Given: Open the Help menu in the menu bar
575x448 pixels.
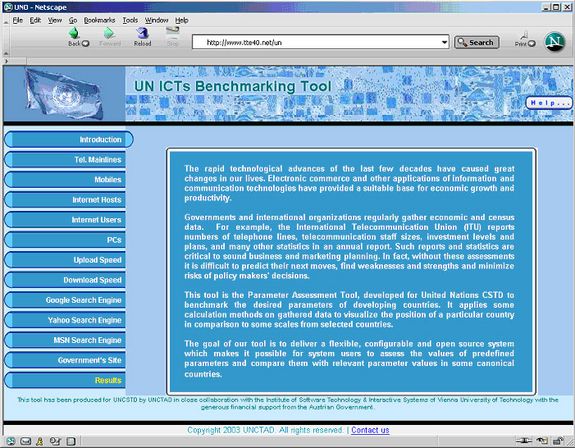Looking at the screenshot, I should pyautogui.click(x=182, y=20).
